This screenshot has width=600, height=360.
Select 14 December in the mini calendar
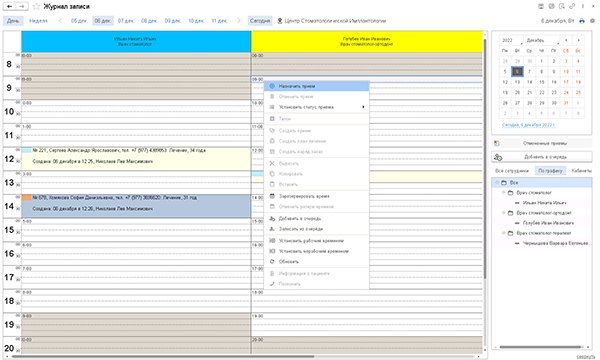529,82
